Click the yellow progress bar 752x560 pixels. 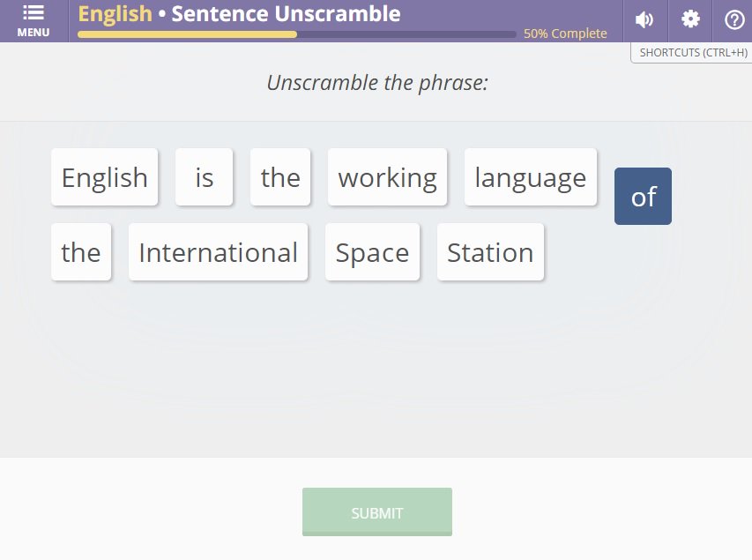click(297, 34)
